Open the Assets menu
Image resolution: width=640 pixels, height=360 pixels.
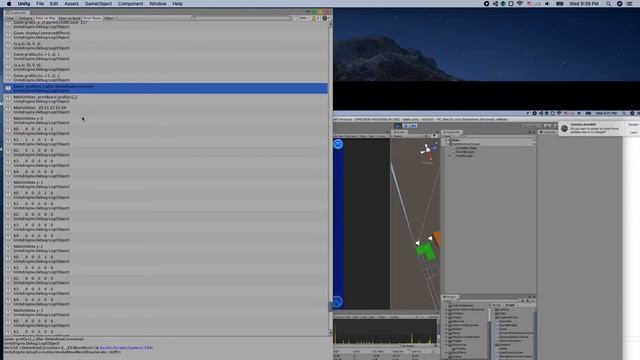[71, 4]
